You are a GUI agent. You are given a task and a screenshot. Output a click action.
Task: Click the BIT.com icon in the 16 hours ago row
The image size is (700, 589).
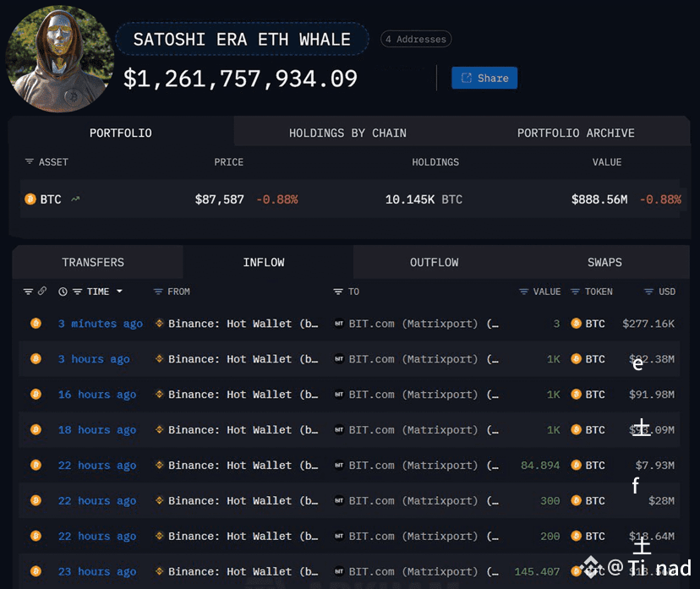pyautogui.click(x=339, y=395)
